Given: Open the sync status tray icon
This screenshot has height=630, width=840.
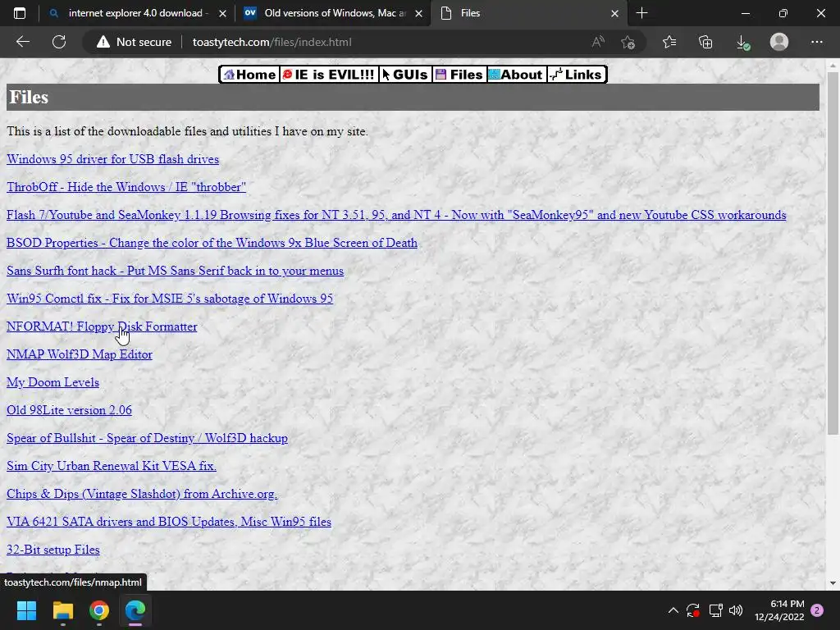Looking at the screenshot, I should [693, 610].
